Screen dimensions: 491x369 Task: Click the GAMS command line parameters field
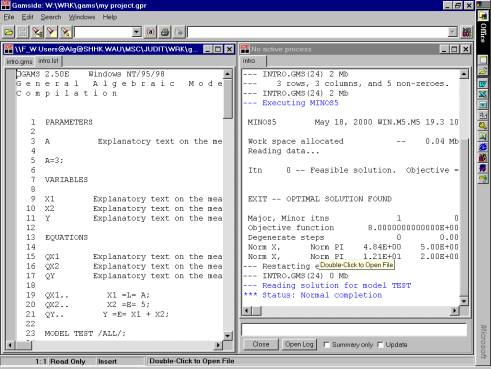318,32
